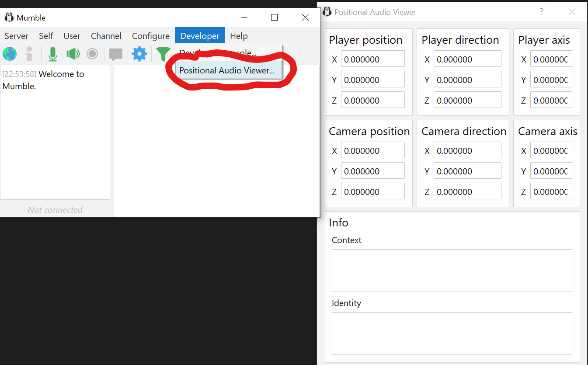Open the Server menu
This screenshot has height=365, width=588.
point(17,36)
